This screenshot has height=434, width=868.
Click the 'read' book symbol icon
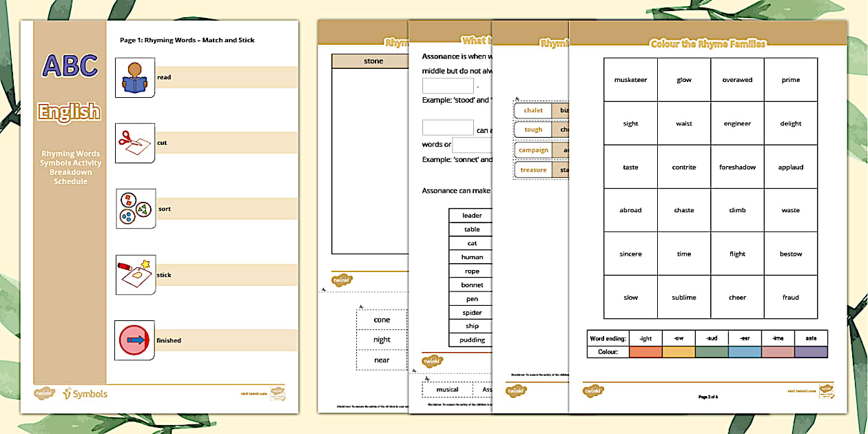[x=135, y=77]
